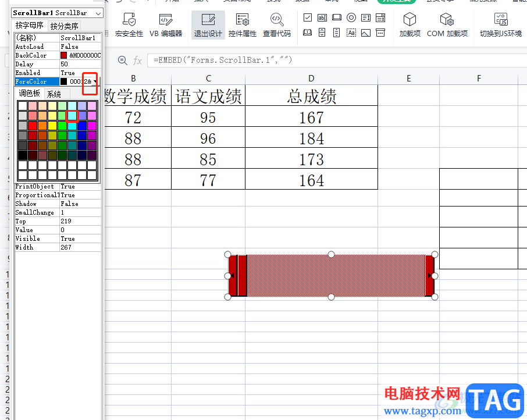Open control properties (控件属性)
527x420 pixels.
pos(243,25)
